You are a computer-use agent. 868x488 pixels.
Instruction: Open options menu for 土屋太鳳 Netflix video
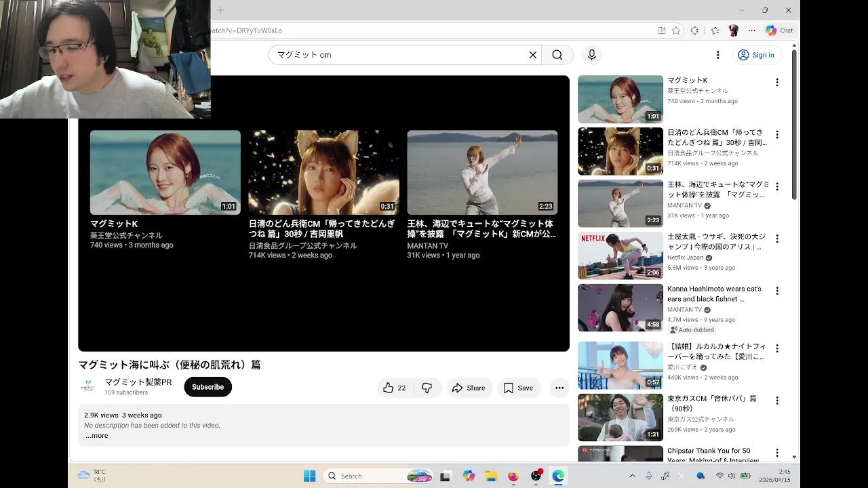tap(777, 239)
